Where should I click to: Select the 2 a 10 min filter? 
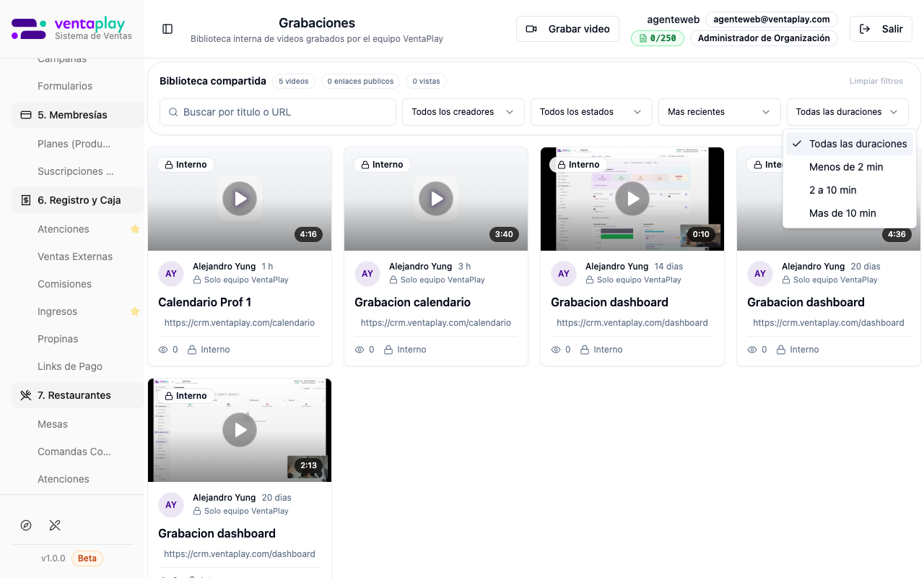[832, 190]
